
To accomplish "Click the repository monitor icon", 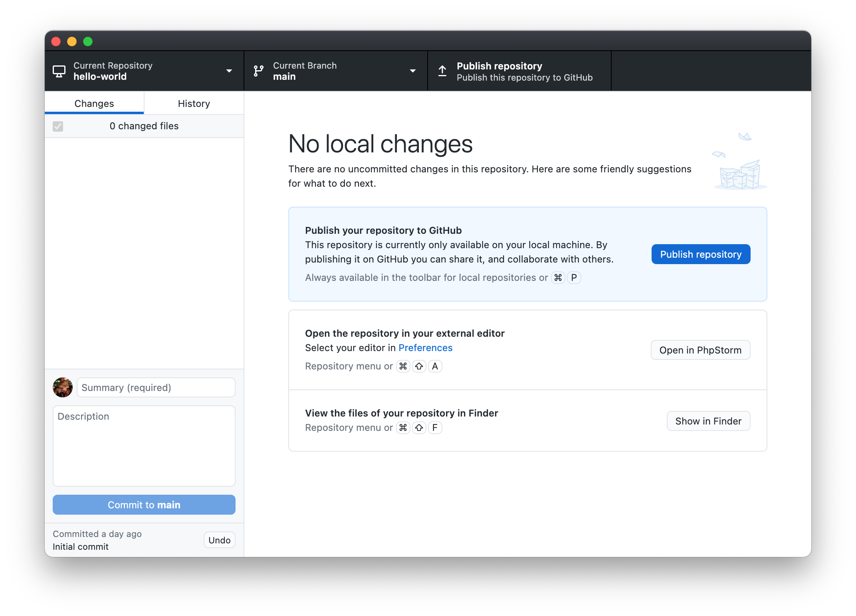I will 60,71.
